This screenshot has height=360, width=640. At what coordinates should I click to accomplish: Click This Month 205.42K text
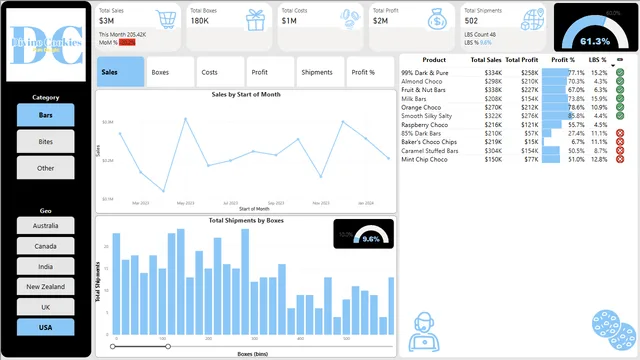point(122,34)
